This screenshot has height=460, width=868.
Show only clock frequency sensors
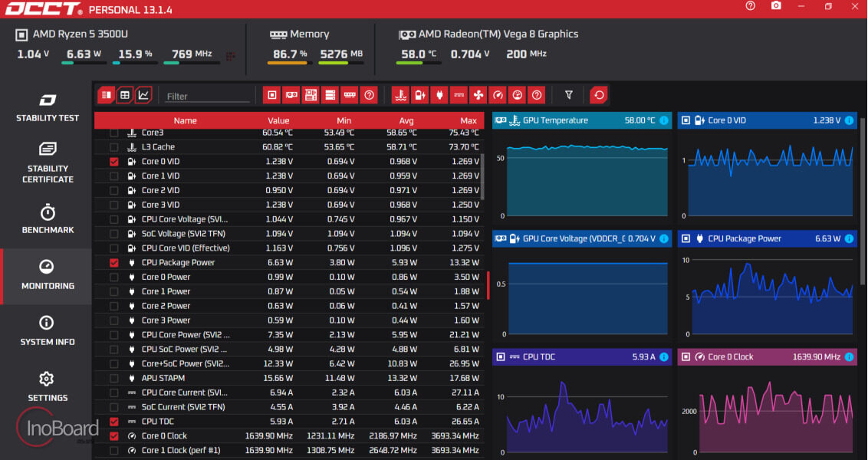click(x=498, y=95)
